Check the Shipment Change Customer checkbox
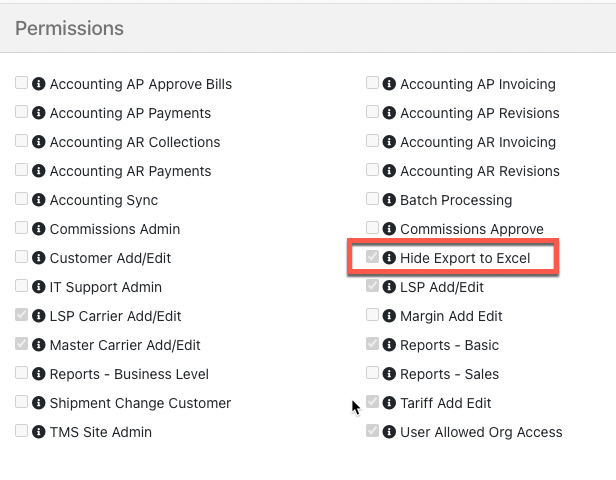This screenshot has width=616, height=480. tap(22, 402)
